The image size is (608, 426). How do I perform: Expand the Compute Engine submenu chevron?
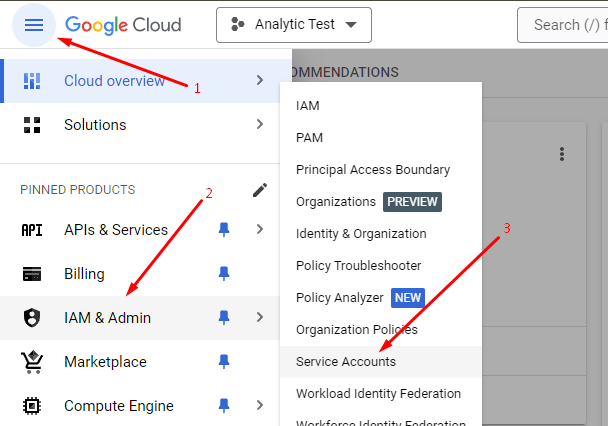tap(260, 405)
